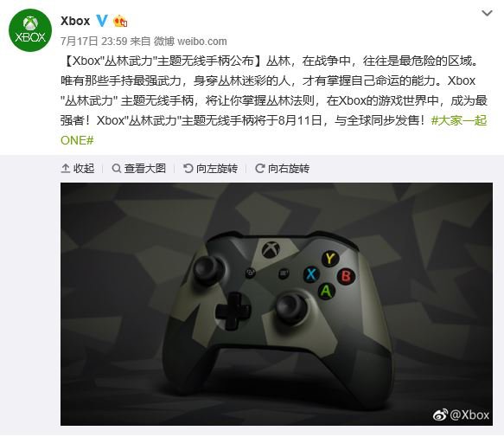Click the counter-clockwise rotate arrow icon

pos(188,168)
